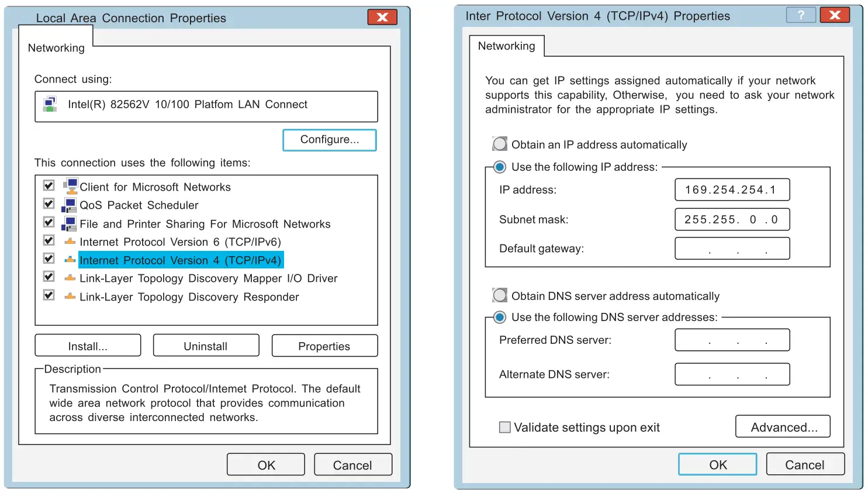This screenshot has width=868, height=493.
Task: Select Internet Protocol Version 6 (TCP/IPv6)
Action: coord(181,242)
